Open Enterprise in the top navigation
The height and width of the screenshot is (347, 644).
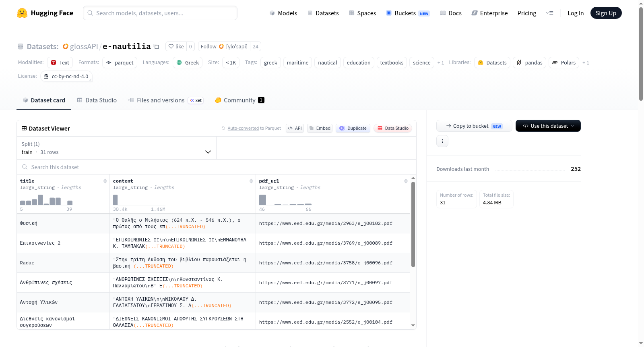click(489, 13)
